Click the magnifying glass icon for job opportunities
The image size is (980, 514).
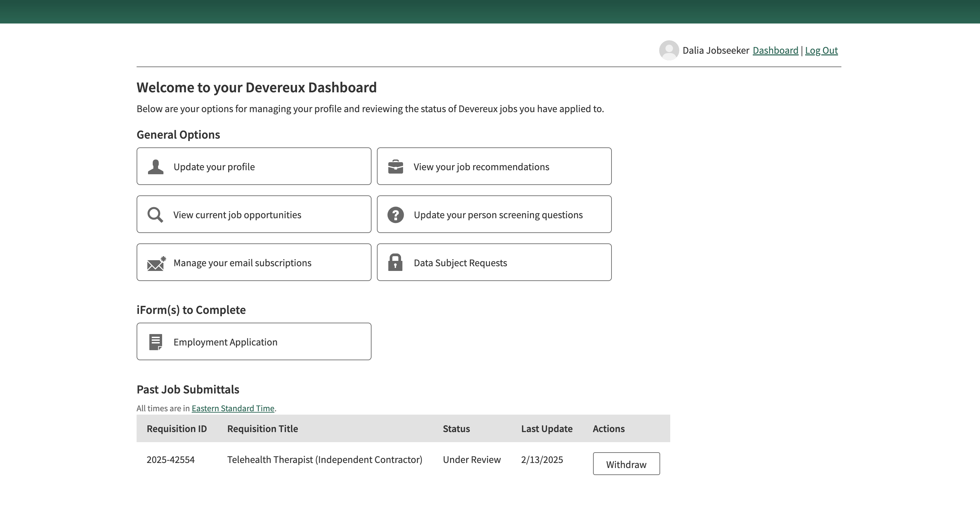[156, 215]
